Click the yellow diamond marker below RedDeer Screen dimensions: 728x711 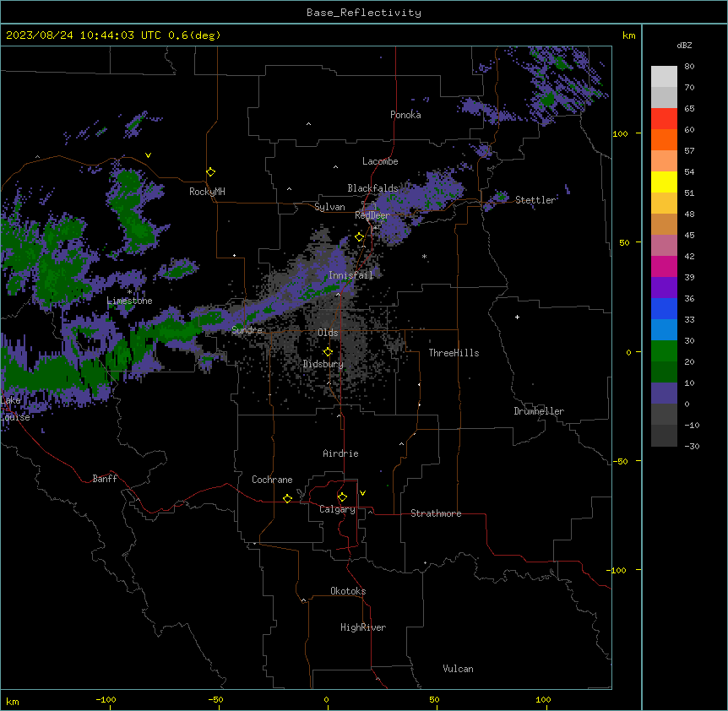pos(360,237)
